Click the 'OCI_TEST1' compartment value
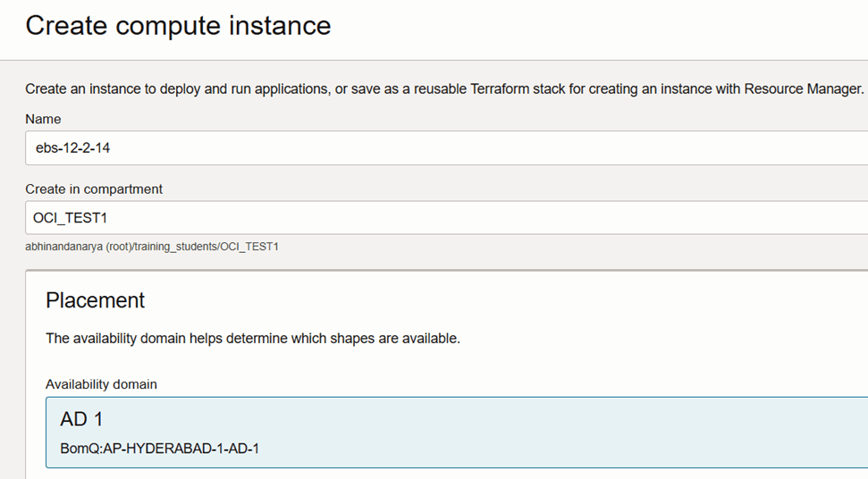 click(x=70, y=218)
